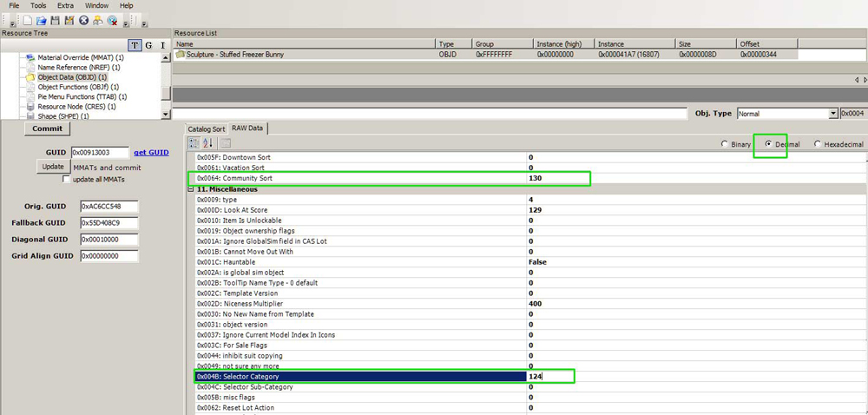Click the alphabetical sort icon in property grid
Viewport: 868px width, 415px height.
(x=207, y=143)
